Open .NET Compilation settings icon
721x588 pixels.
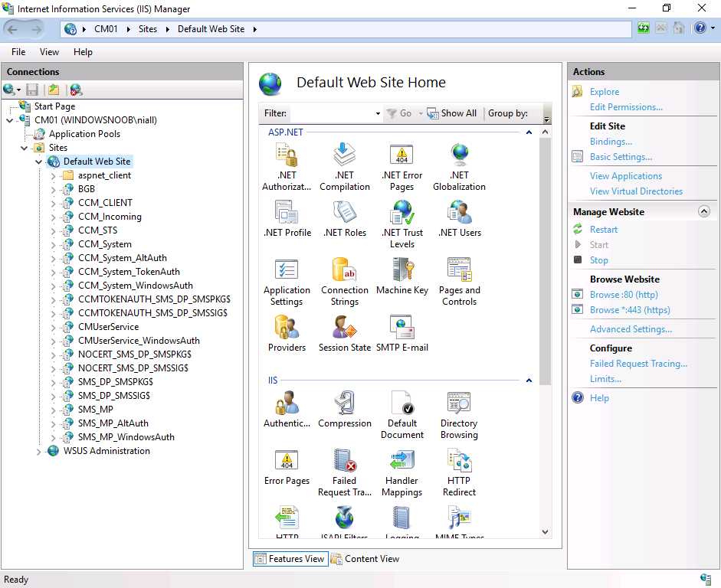[344, 166]
